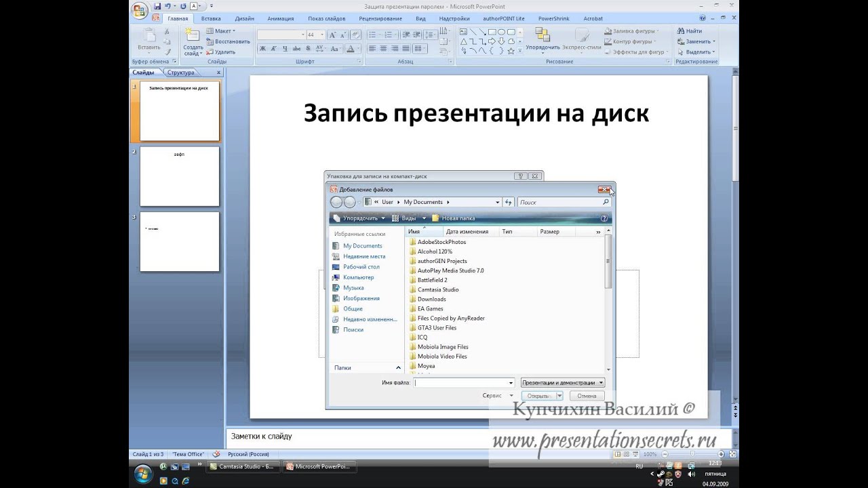
Task: Toggle italic (К) formatting
Action: coord(274,49)
